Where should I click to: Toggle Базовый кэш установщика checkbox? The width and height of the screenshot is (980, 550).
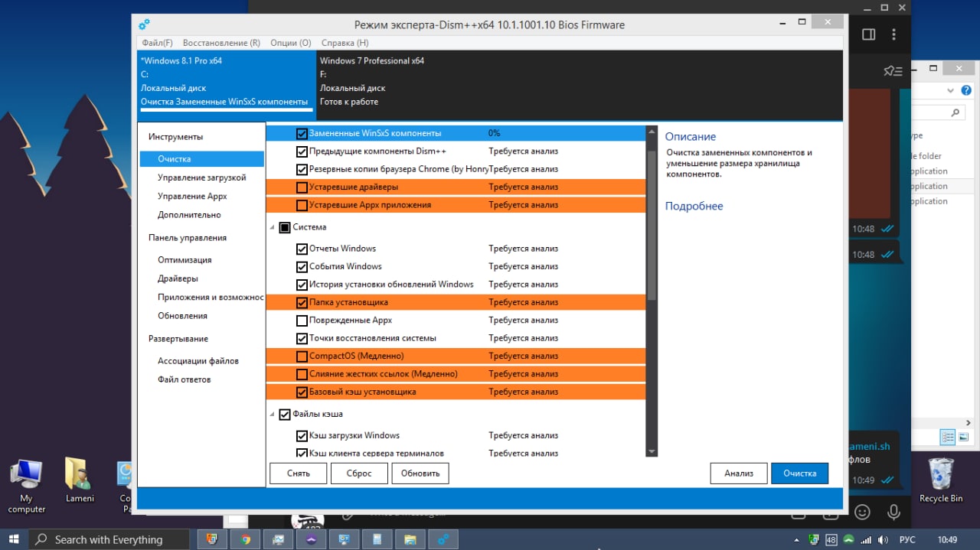tap(302, 392)
